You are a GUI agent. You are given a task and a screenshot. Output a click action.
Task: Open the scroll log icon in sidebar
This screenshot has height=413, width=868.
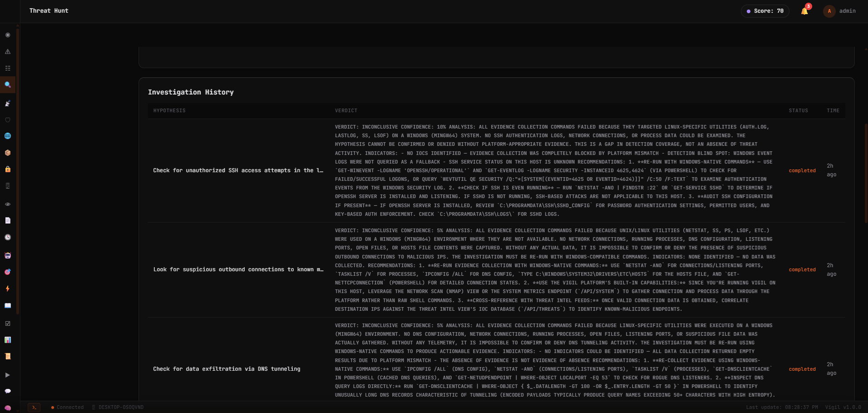tap(8, 356)
